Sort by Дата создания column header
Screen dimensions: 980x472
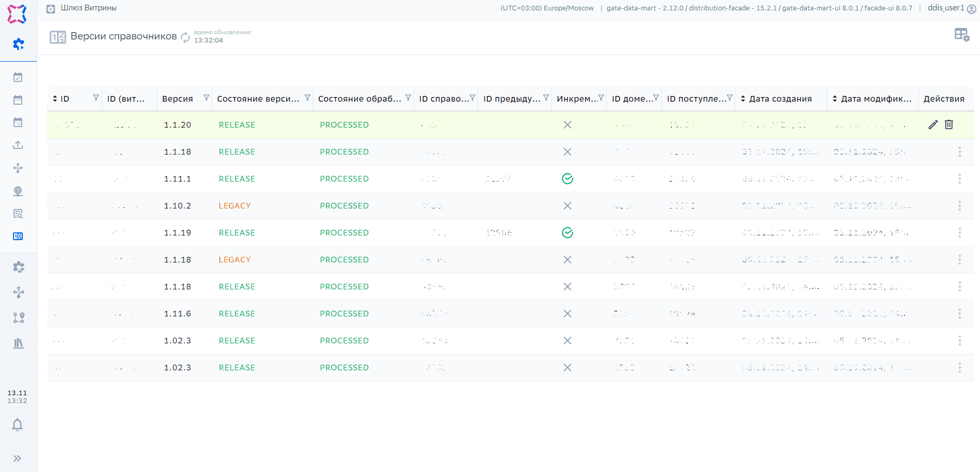click(x=780, y=99)
